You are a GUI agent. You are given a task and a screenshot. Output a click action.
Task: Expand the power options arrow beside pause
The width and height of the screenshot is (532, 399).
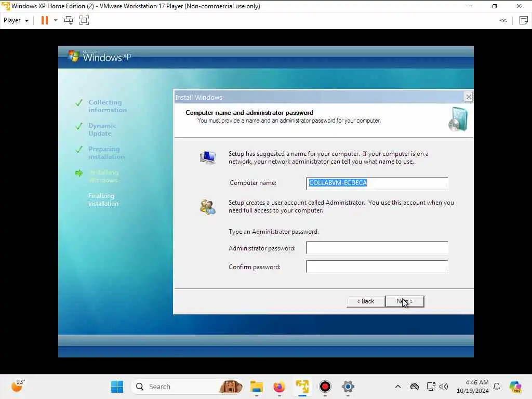[x=56, y=20]
